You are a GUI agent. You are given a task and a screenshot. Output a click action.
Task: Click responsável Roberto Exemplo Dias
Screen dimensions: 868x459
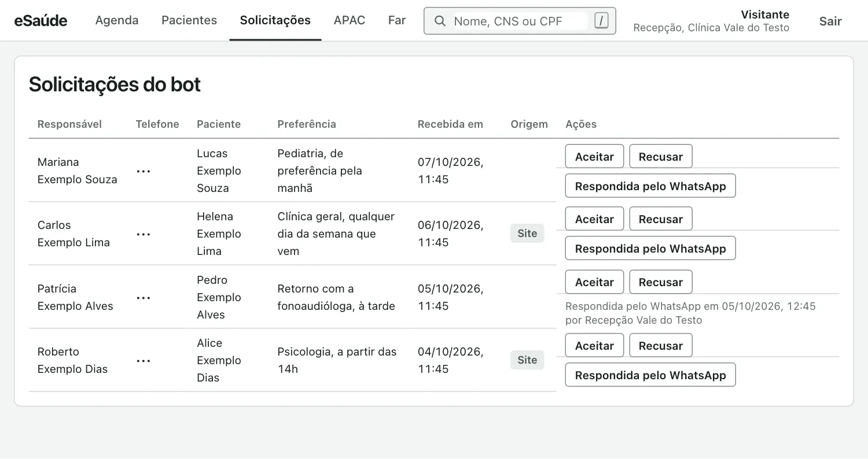click(x=72, y=361)
